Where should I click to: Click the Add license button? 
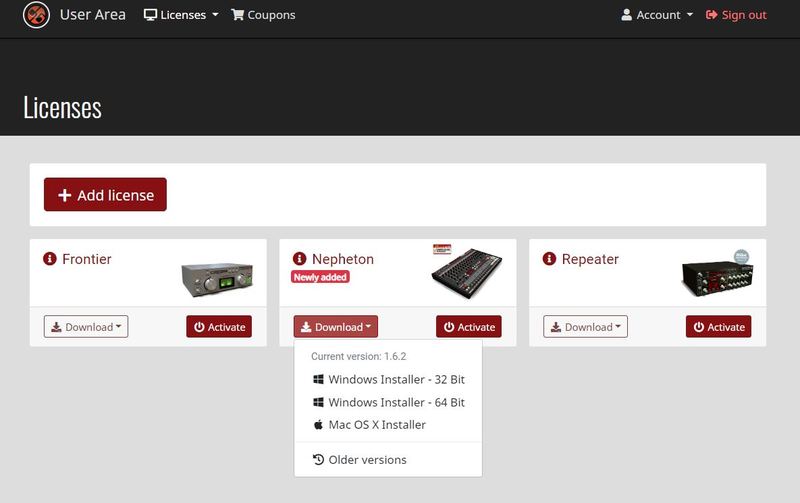pos(105,194)
